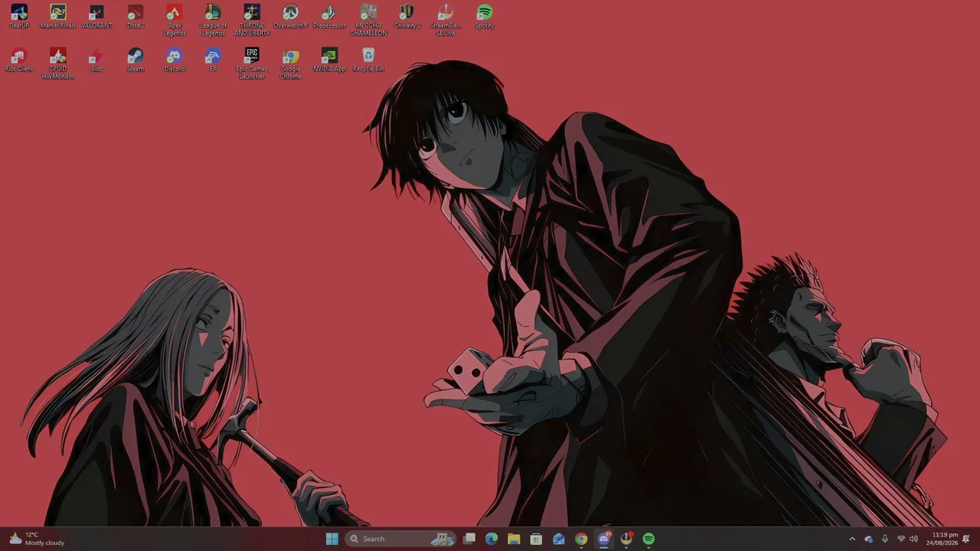
Task: Select the Chivalry 2 desktop icon
Action: [x=407, y=17]
